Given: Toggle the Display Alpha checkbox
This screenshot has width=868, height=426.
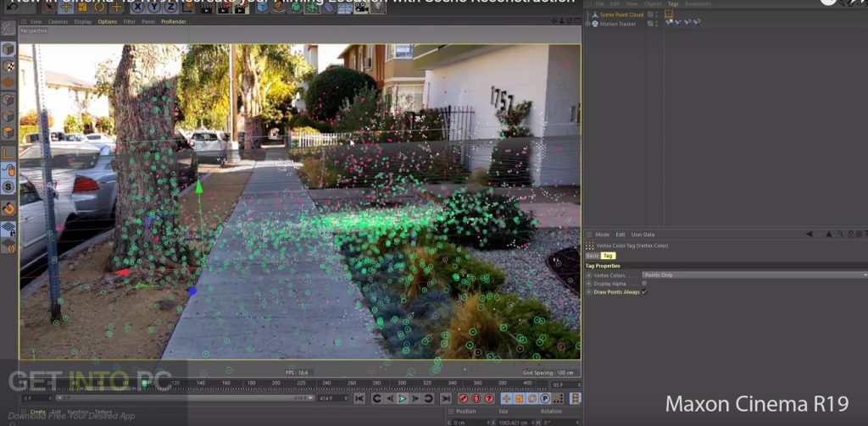Looking at the screenshot, I should pos(644,284).
